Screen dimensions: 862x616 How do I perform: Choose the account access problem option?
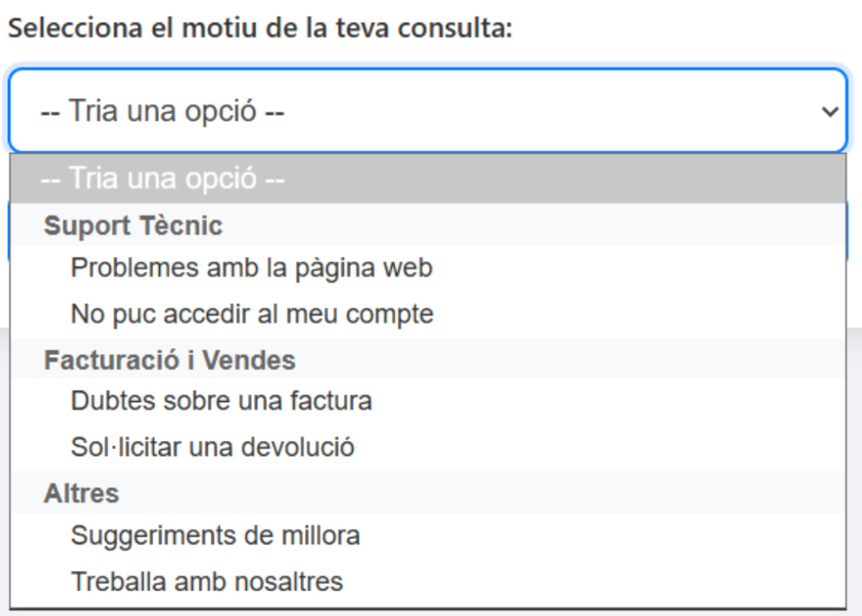(252, 313)
